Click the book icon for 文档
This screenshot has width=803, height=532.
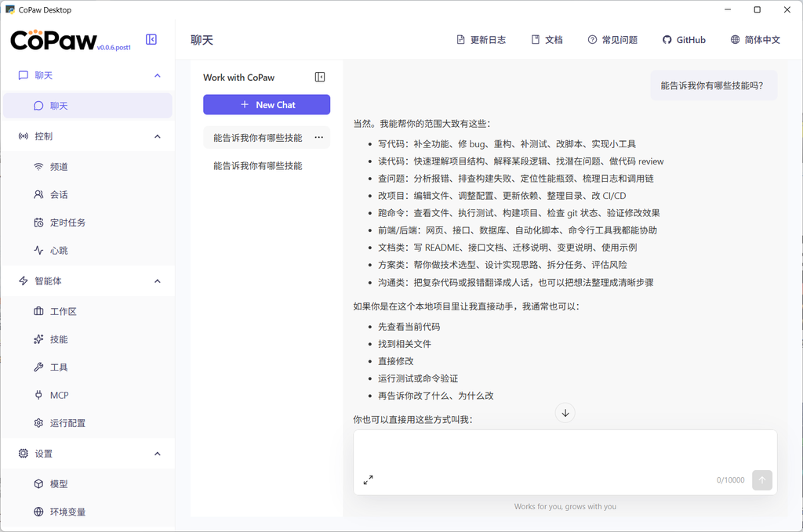click(535, 40)
